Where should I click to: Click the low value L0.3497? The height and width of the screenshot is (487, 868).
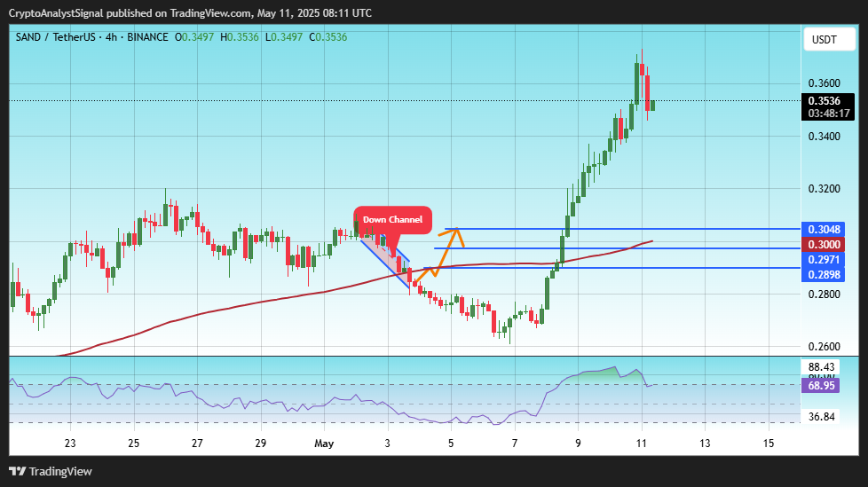[283, 37]
